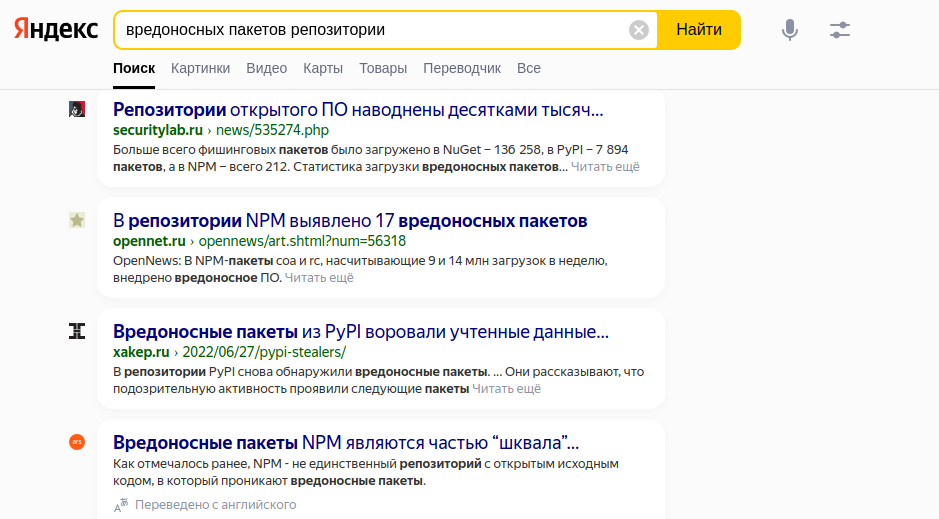This screenshot has height=519, width=939.
Task: Click the securitylab.ru favicon
Action: (77, 110)
